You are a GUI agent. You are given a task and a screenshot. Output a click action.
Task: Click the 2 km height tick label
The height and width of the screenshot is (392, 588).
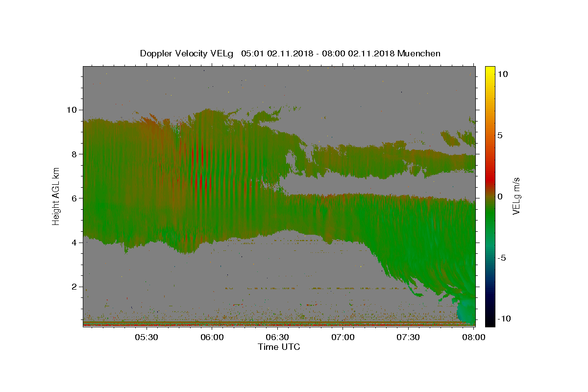(73, 287)
